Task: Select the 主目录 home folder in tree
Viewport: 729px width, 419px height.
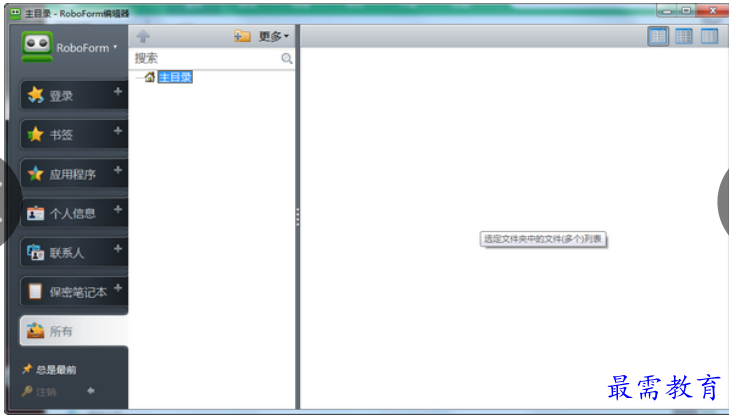Action: 175,77
